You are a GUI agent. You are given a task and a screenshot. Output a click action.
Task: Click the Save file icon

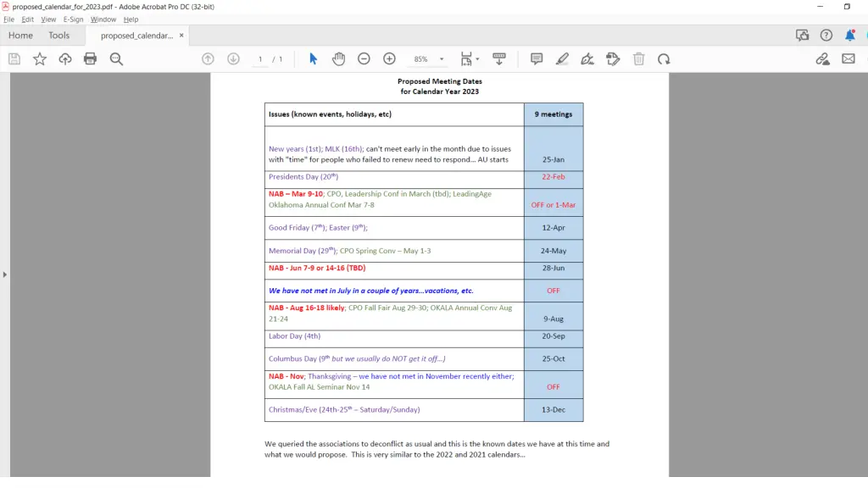point(14,58)
